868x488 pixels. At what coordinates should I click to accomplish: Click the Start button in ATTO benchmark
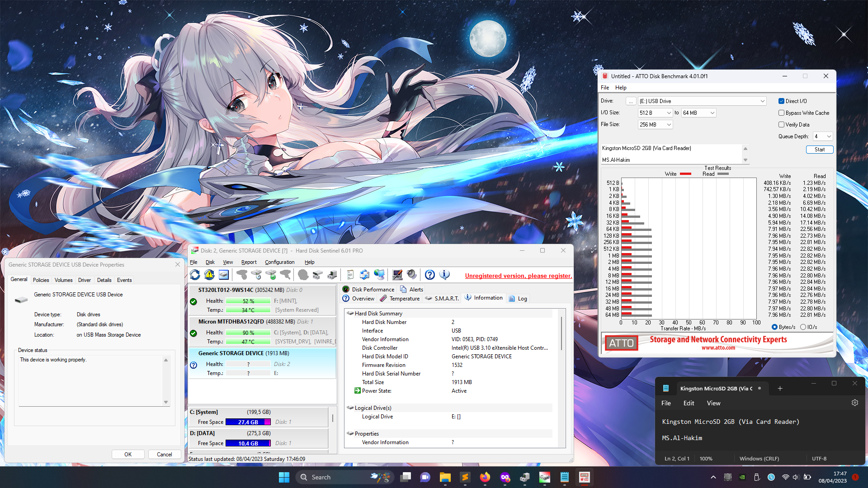819,150
